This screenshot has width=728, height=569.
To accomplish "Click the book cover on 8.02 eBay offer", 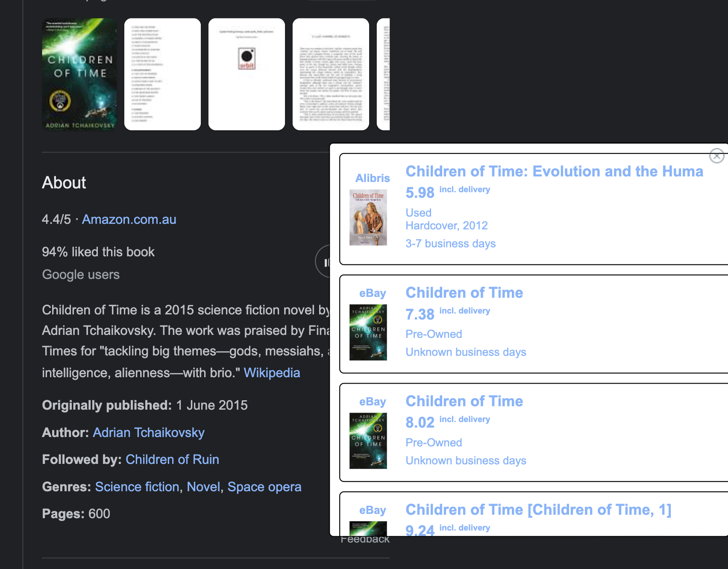I will 368,441.
